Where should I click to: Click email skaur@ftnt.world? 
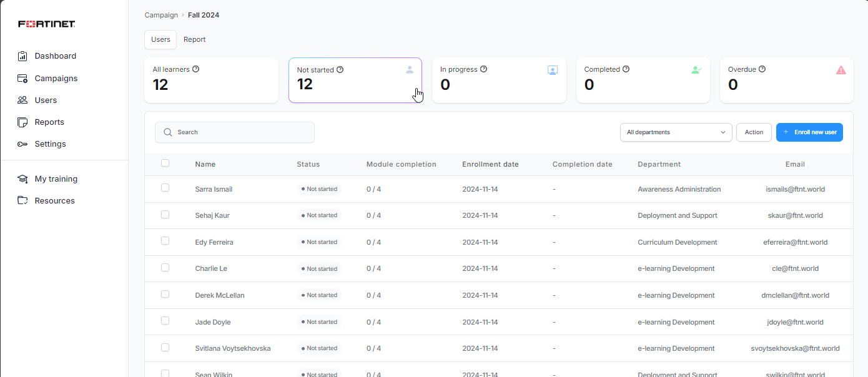pos(796,215)
